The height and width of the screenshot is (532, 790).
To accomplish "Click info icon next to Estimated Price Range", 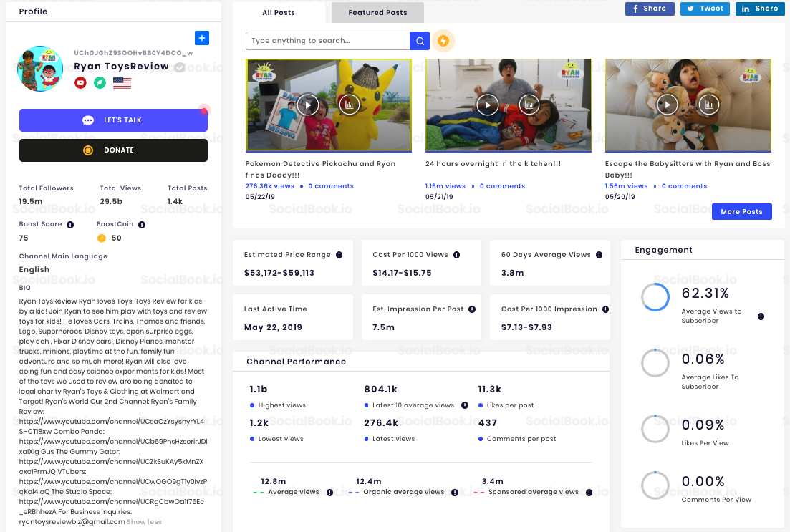I will click(339, 255).
